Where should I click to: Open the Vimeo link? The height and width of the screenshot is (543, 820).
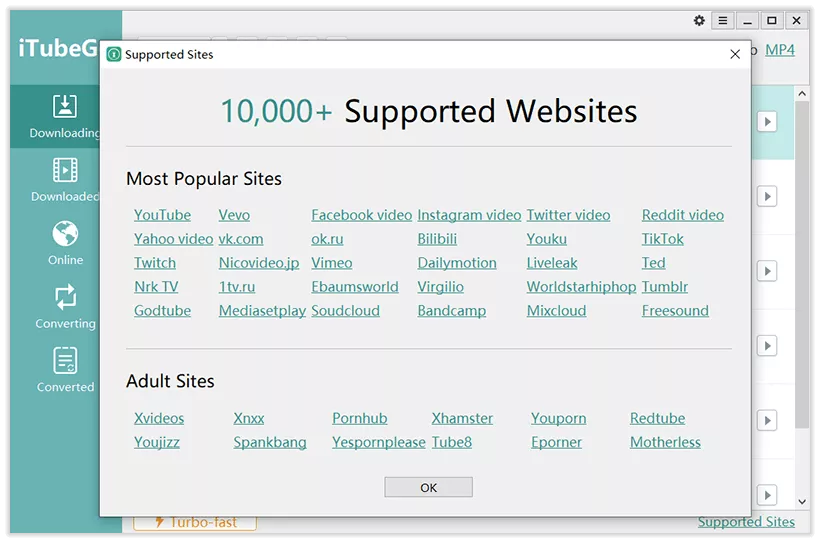click(x=332, y=263)
